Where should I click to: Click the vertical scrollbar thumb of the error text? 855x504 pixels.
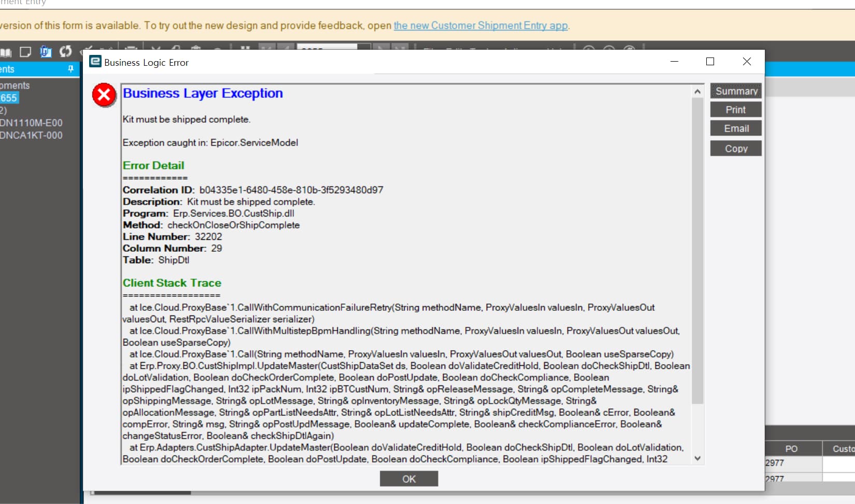pyautogui.click(x=697, y=250)
